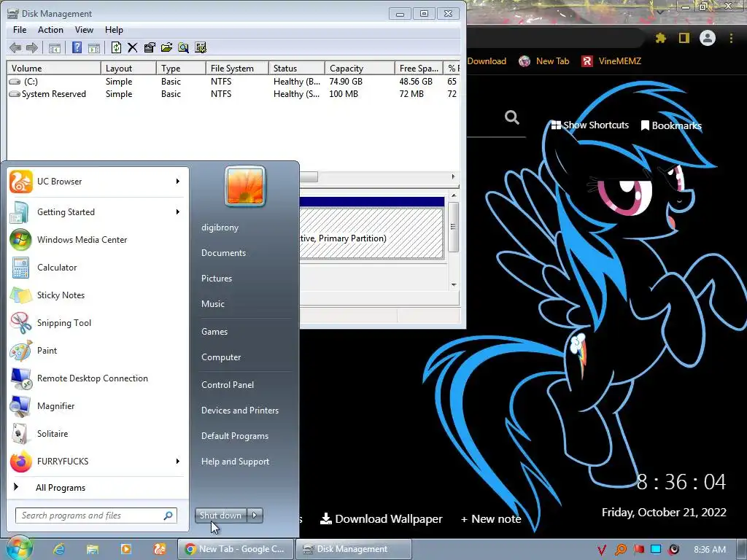Click the New note link

[491, 519]
